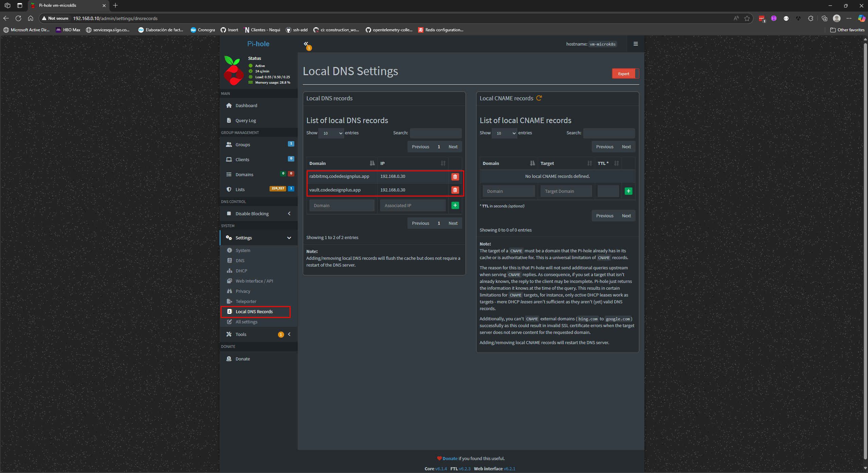Open the HBO Max bookmark
The height and width of the screenshot is (473, 868).
click(68, 30)
